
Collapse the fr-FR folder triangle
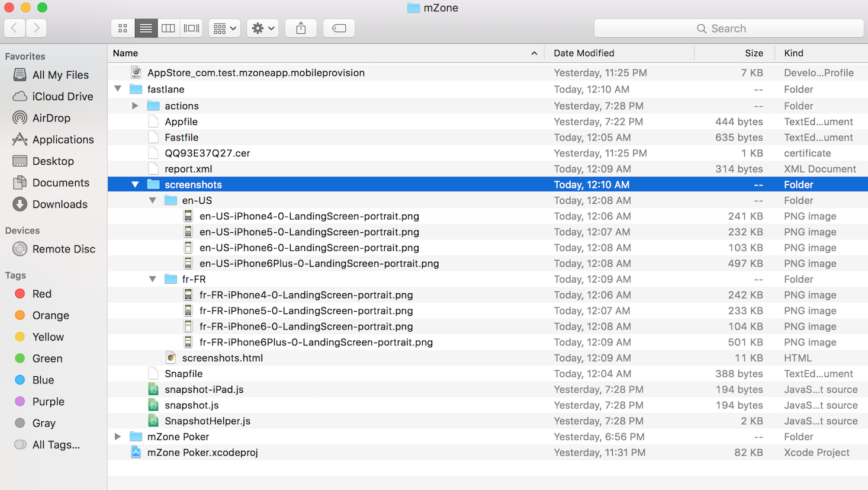click(x=153, y=279)
